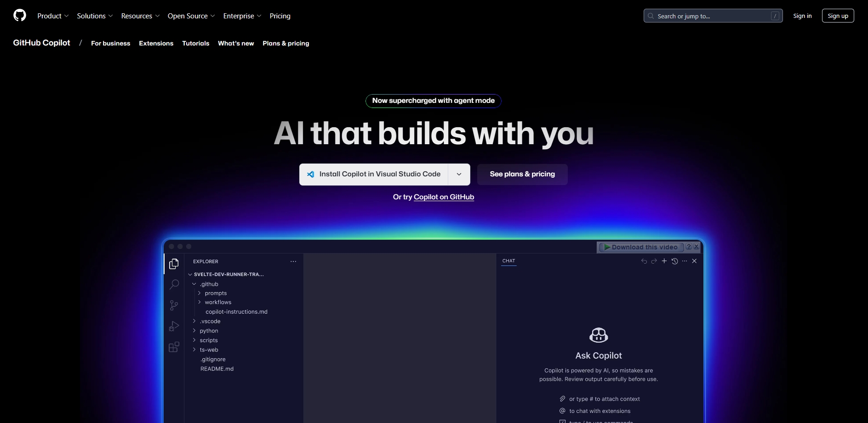
Task: Open the Extensions blocks icon in the activity bar
Action: click(174, 347)
